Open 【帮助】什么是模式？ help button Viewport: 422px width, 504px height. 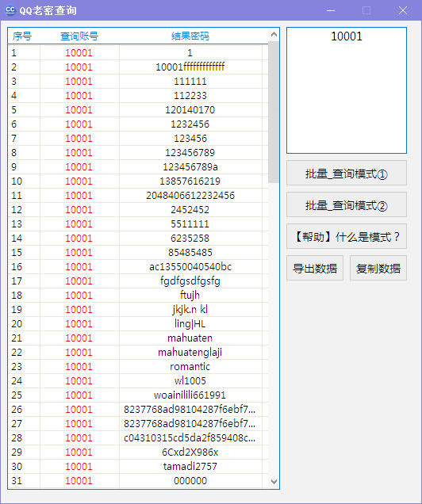(x=347, y=237)
